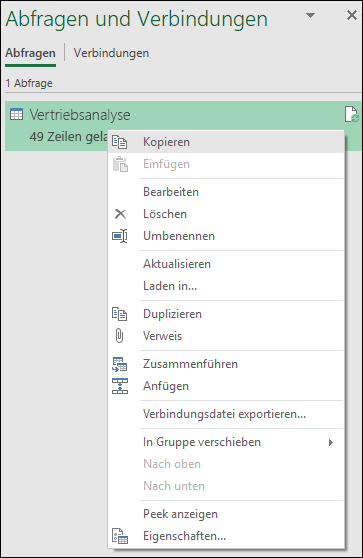Choose Verweis menu entry
363x558 pixels.
226,336
